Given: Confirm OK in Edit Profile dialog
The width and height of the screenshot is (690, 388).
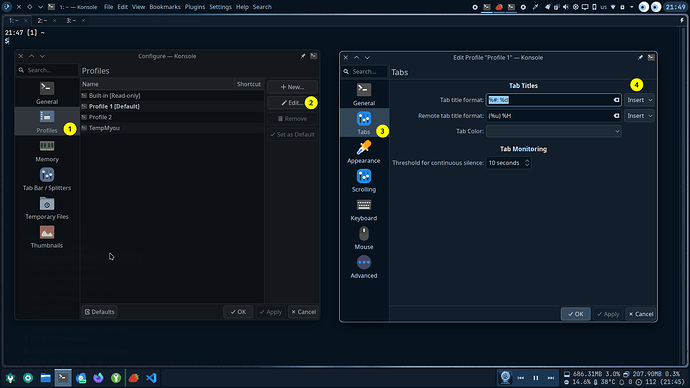Looking at the screenshot, I should (x=576, y=314).
